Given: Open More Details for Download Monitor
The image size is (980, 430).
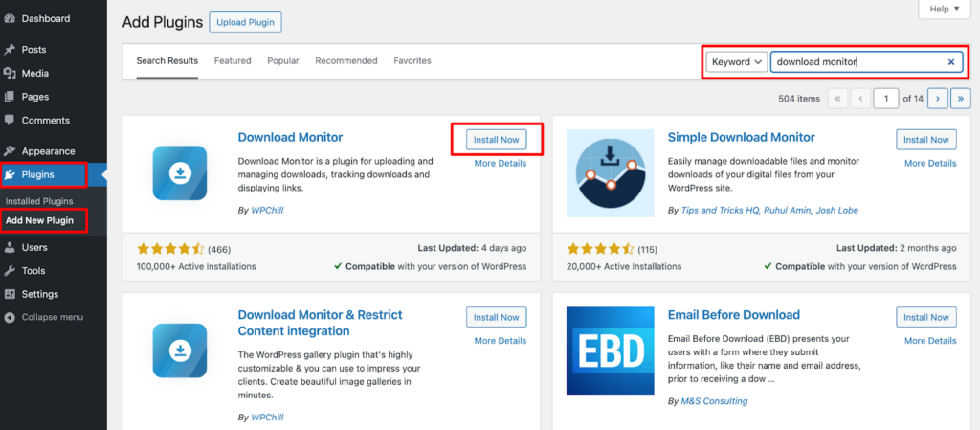Looking at the screenshot, I should 500,163.
